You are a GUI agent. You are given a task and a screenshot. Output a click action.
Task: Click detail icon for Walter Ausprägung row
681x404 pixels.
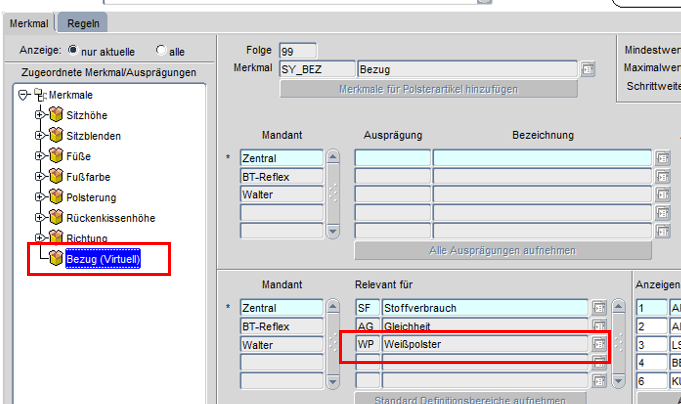coord(662,194)
